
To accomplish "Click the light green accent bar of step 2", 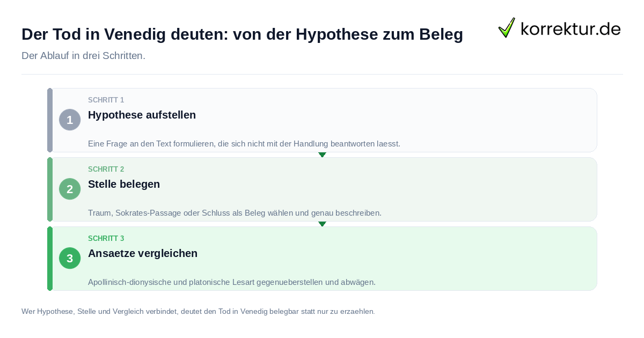I will point(50,189).
